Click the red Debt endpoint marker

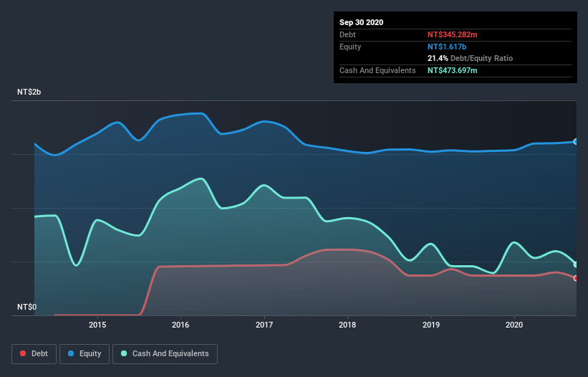(576, 278)
